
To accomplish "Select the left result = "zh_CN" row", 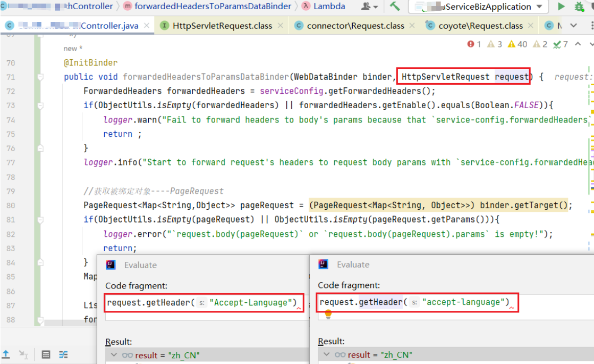I will click(x=207, y=355).
